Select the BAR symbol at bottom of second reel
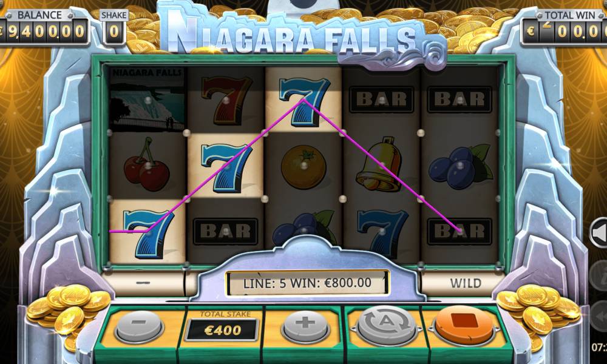The image size is (607, 364). (225, 231)
